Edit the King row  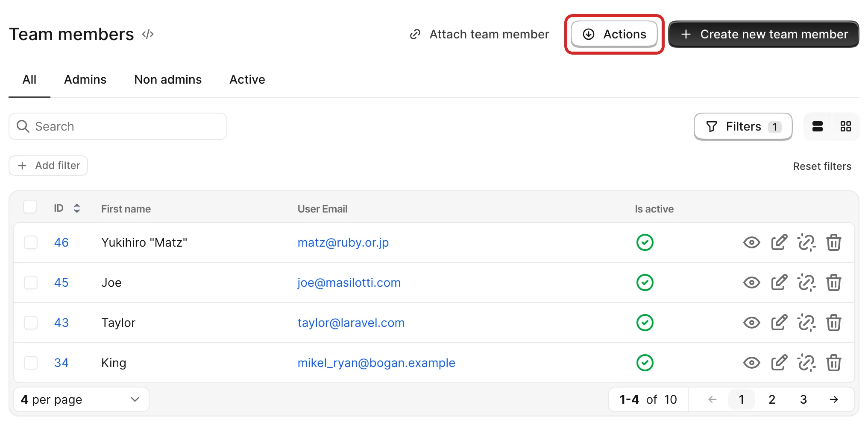pyautogui.click(x=779, y=363)
